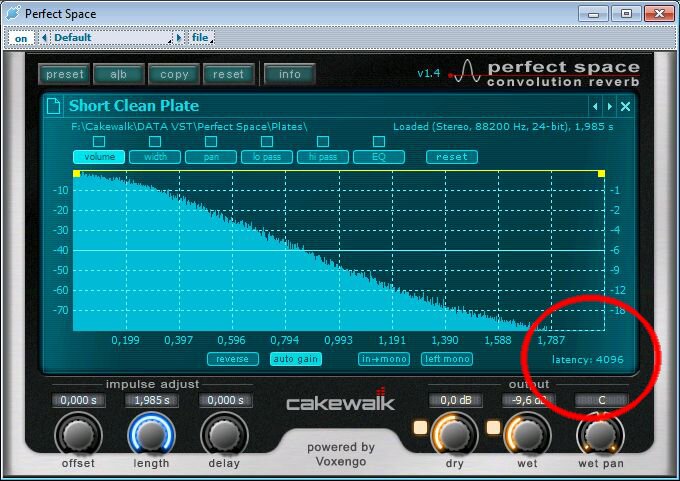Minimize the Perfect Space window

pos(593,14)
